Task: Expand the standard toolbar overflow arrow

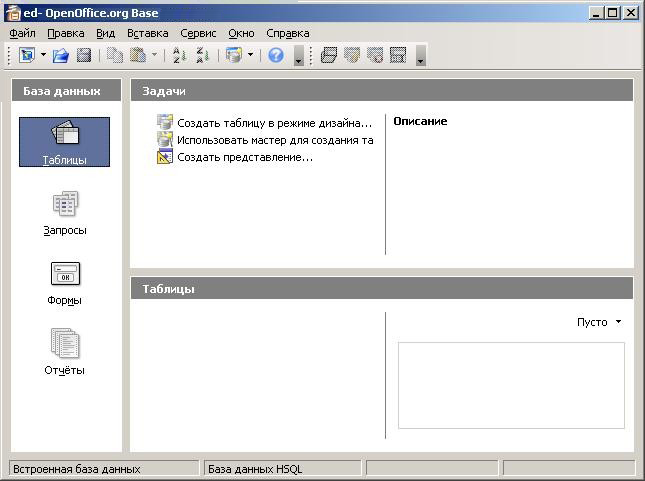Action: 299,56
